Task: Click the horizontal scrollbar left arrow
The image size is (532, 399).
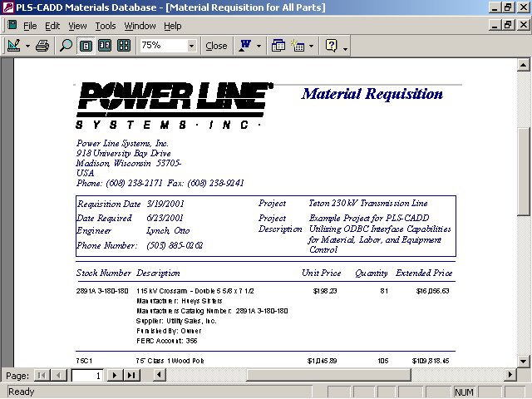Action: click(159, 375)
